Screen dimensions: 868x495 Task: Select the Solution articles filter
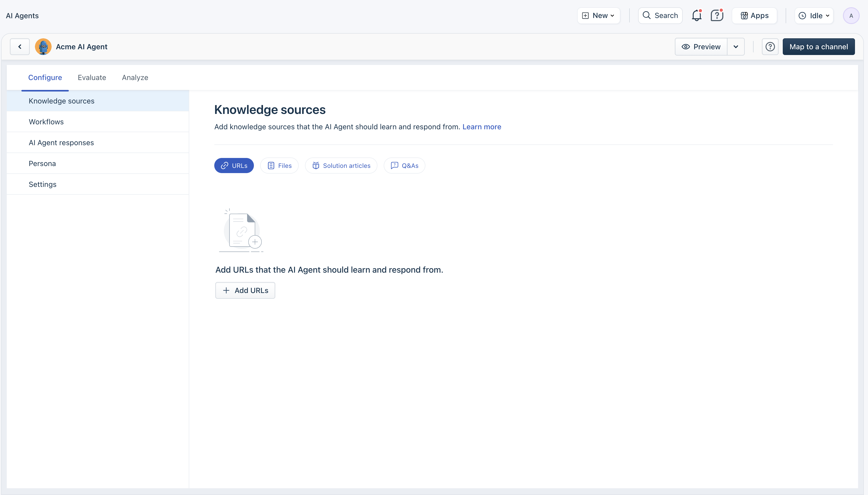click(x=341, y=166)
